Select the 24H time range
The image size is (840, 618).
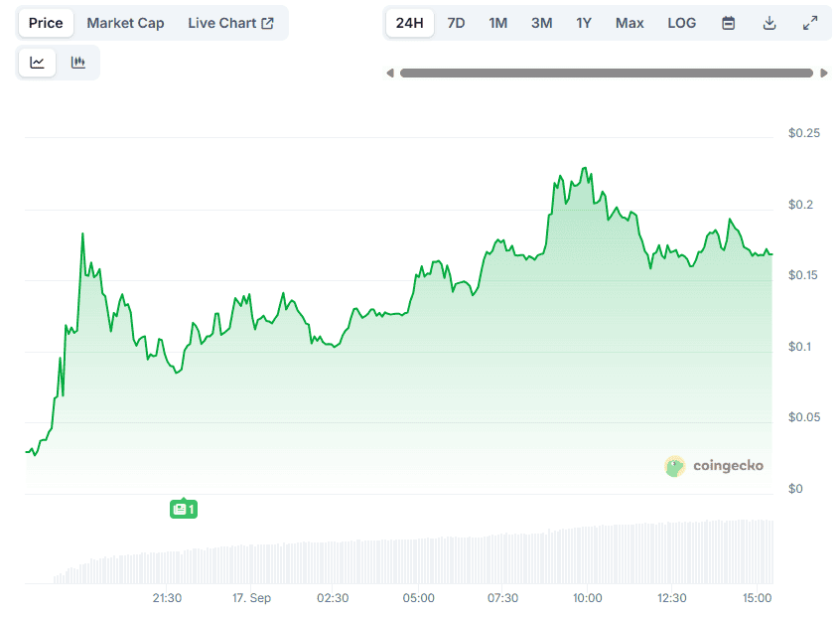click(x=410, y=23)
